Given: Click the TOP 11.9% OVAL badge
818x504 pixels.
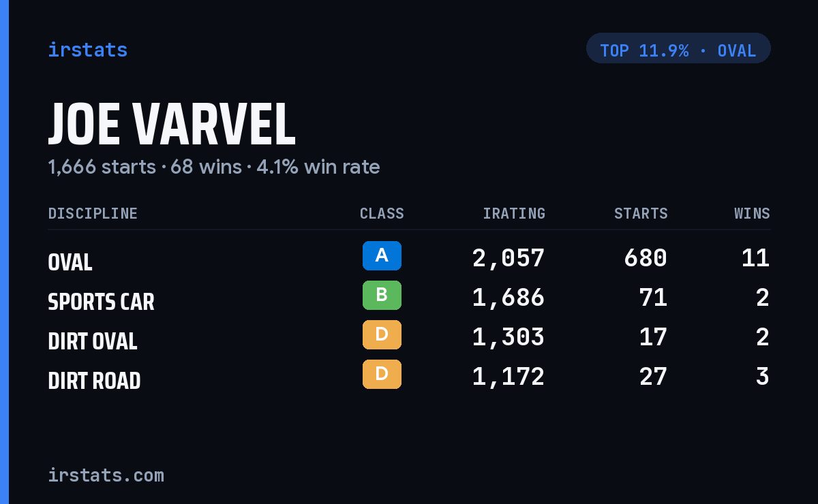Looking at the screenshot, I should tap(678, 48).
